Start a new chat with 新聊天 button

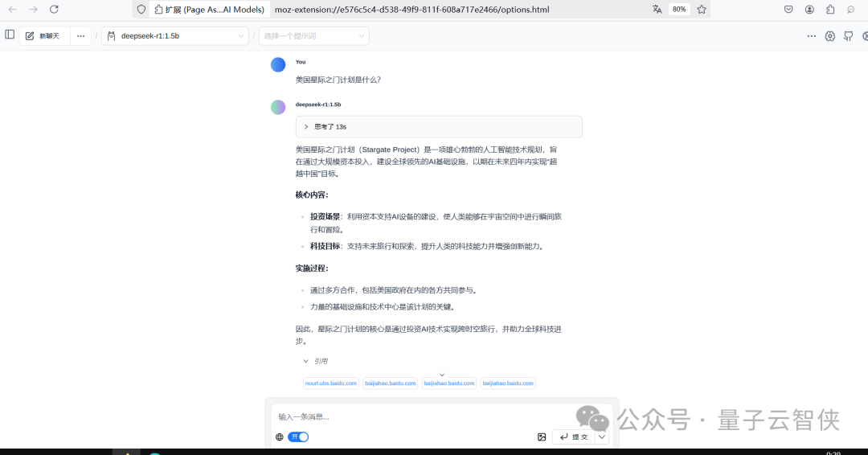coord(43,36)
